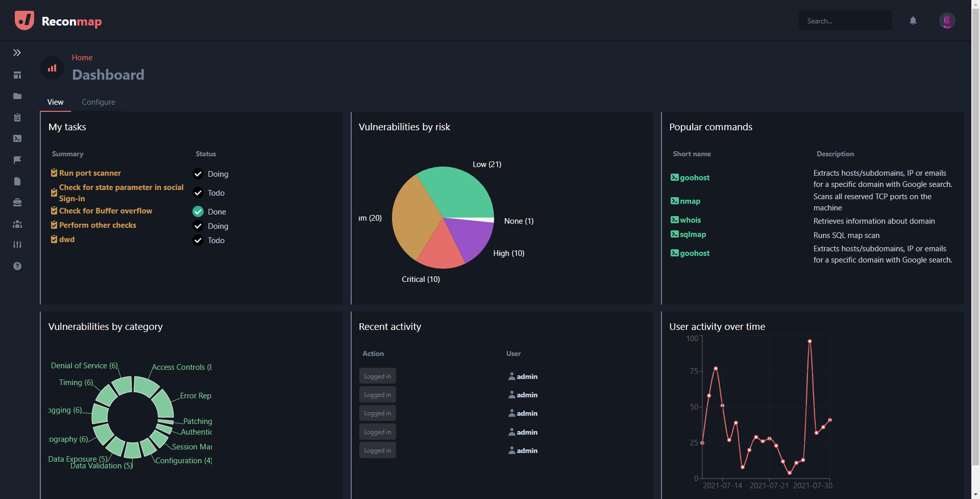The width and height of the screenshot is (980, 499).
Task: Toggle the status check for Run port scanner
Action: (x=198, y=174)
